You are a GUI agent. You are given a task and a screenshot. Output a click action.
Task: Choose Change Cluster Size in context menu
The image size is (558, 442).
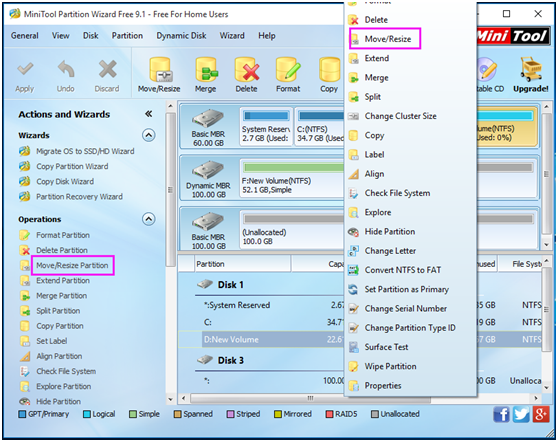point(411,116)
